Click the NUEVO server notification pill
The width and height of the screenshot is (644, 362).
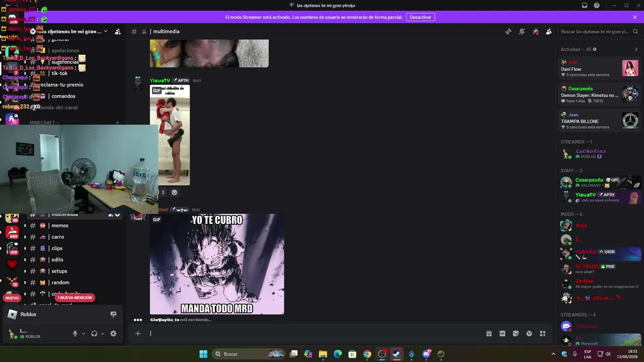[12, 298]
